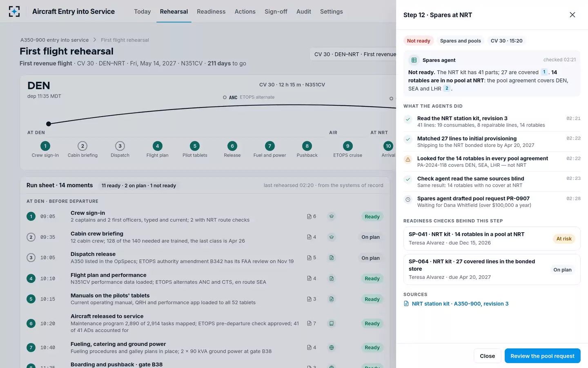Go to the Actions tab

point(245,11)
